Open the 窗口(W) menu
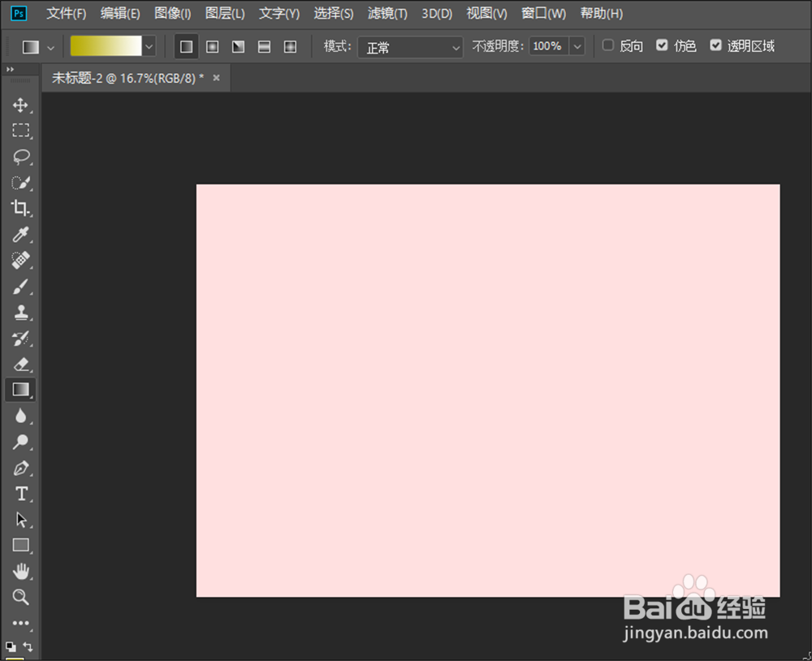This screenshot has width=812, height=661. tap(543, 14)
